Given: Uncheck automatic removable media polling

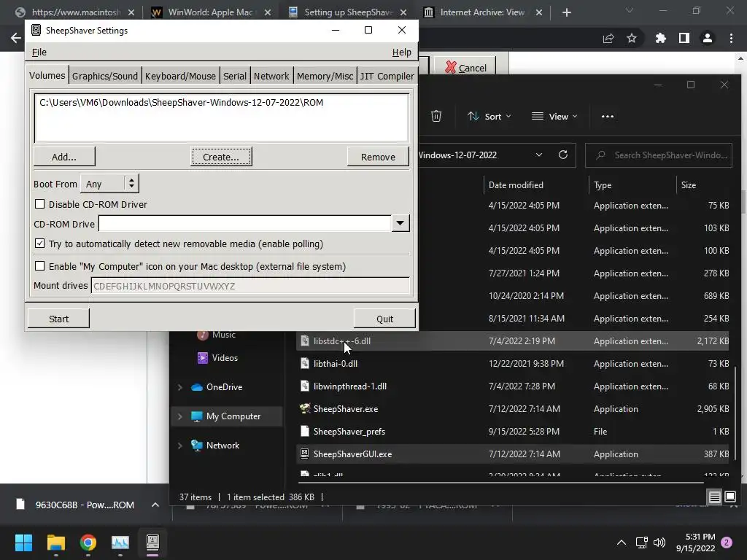Looking at the screenshot, I should [40, 244].
